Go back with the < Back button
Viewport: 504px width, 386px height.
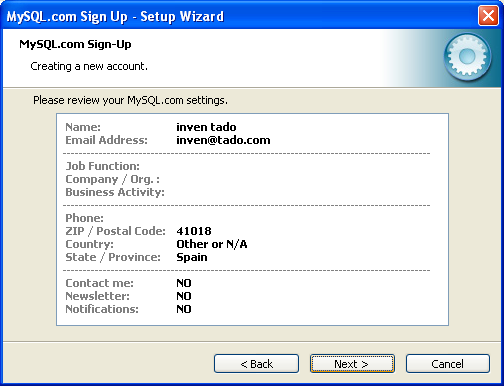point(256,363)
